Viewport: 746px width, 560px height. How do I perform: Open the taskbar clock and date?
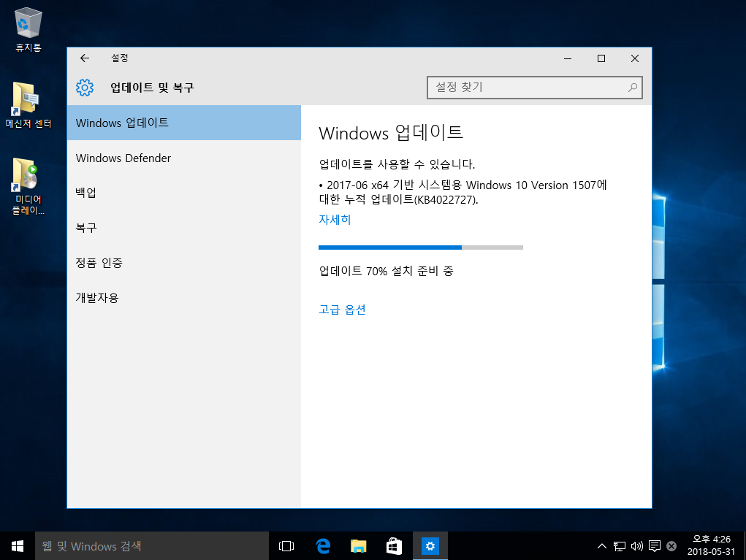[711, 545]
